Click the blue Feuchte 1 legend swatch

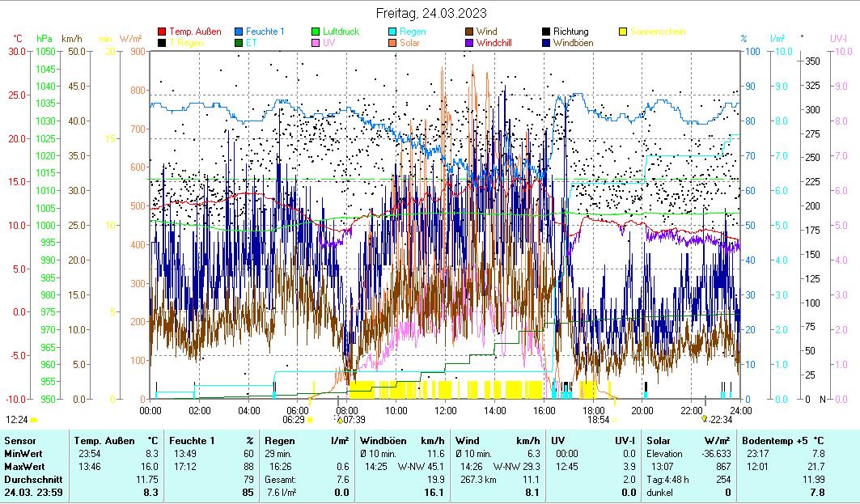(x=239, y=32)
